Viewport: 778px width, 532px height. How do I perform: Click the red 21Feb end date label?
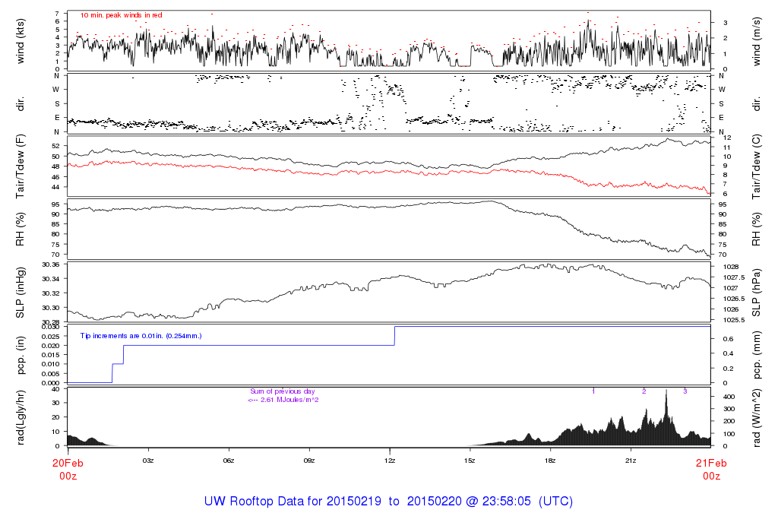(x=710, y=463)
